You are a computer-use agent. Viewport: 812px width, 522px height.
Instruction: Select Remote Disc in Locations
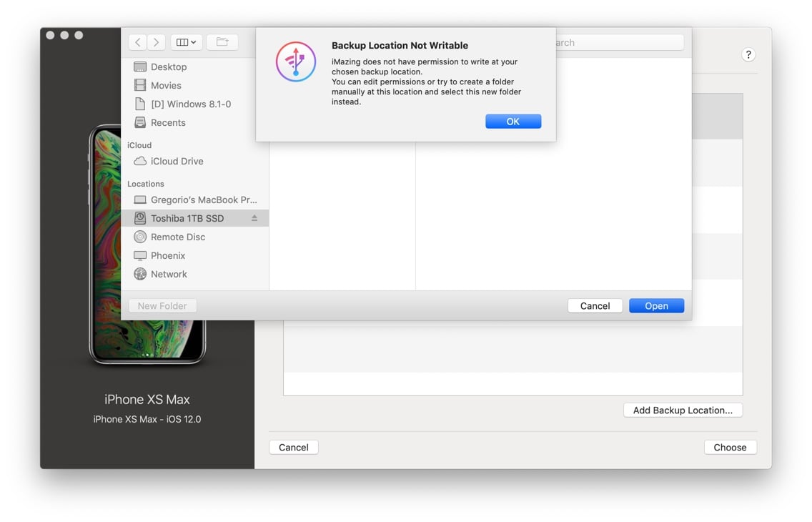(194, 237)
